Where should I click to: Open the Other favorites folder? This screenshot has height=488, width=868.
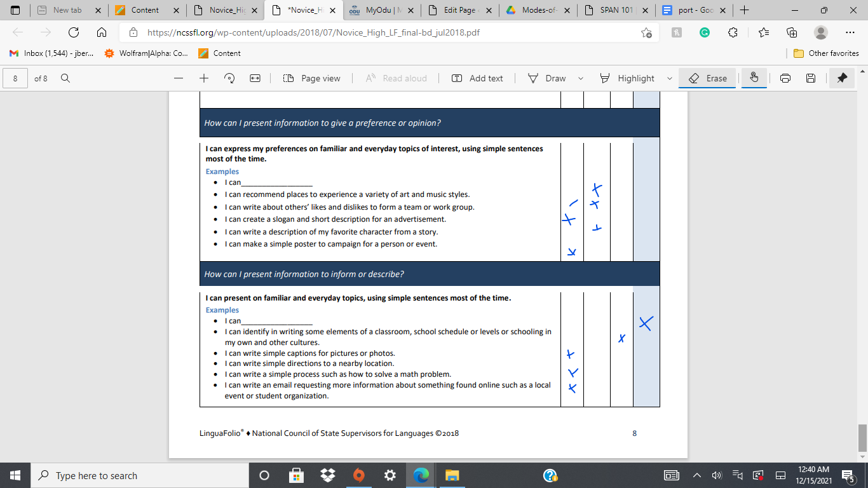pos(826,53)
